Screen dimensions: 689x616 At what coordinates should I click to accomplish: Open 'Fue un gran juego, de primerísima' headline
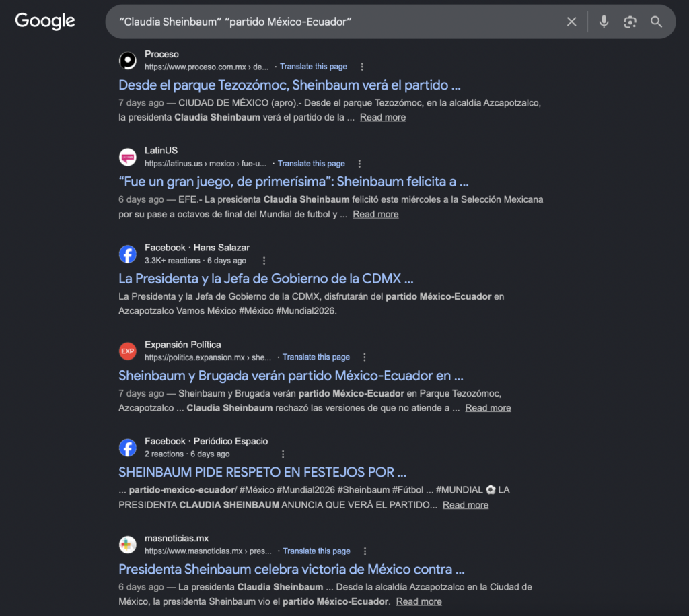tap(293, 182)
